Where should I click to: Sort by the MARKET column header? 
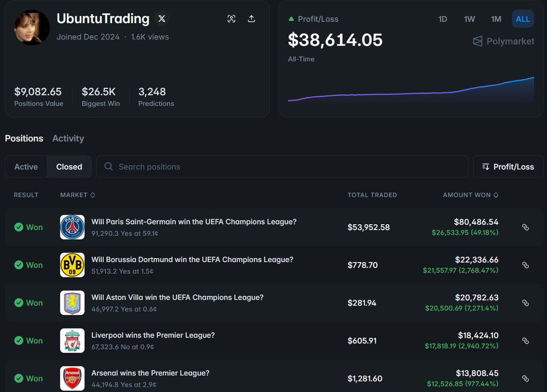(x=77, y=195)
